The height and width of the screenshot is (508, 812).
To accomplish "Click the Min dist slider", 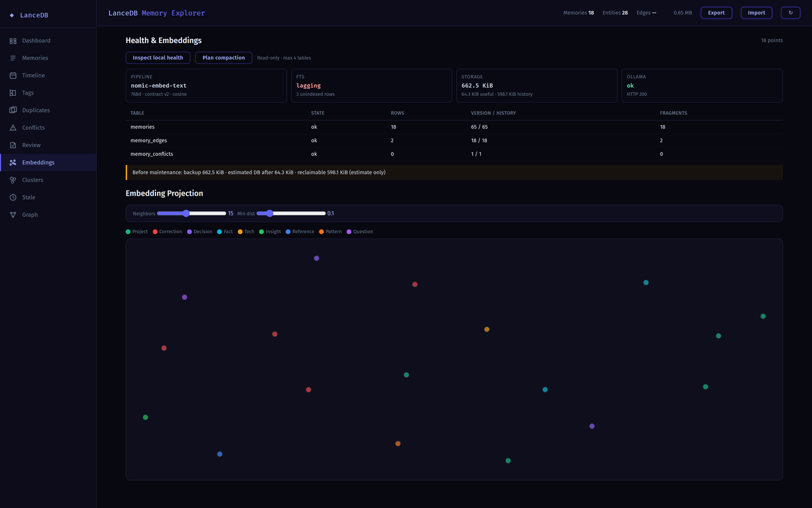I will click(x=291, y=214).
